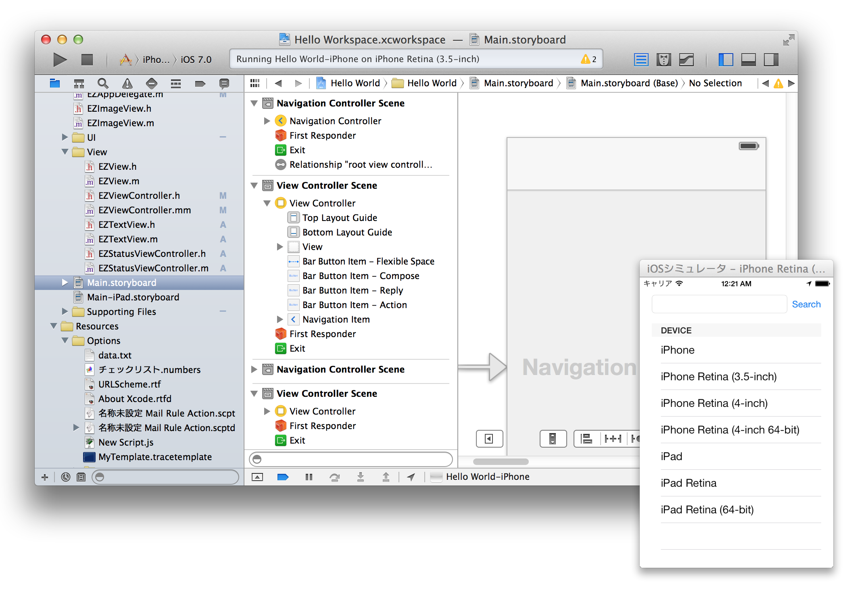Screen dimensions: 868x596
Task: Expand the Navigation Controller outline item
Action: (267, 121)
